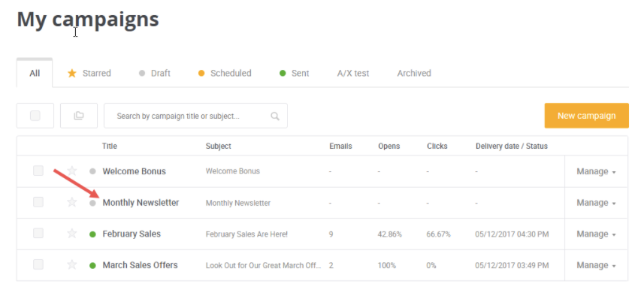This screenshot has width=644, height=290.
Task: Check the Welcome Bonus row checkbox
Action: pyautogui.click(x=38, y=171)
